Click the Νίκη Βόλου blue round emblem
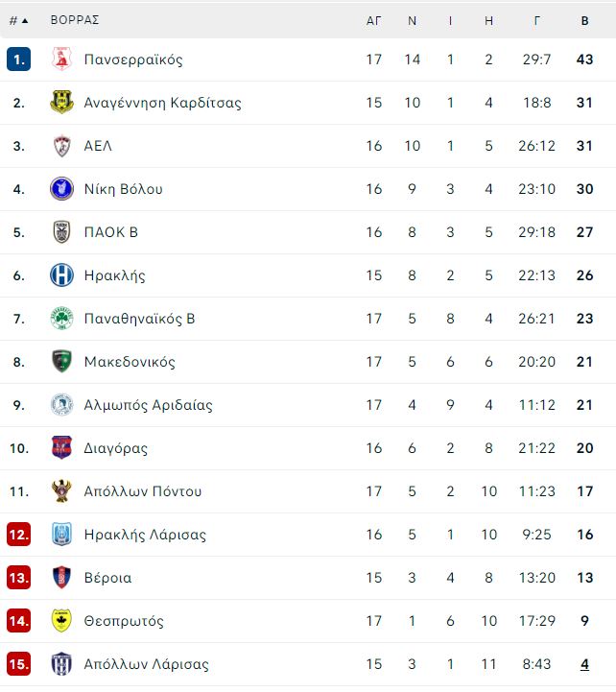The width and height of the screenshot is (616, 692). pyautogui.click(x=61, y=189)
